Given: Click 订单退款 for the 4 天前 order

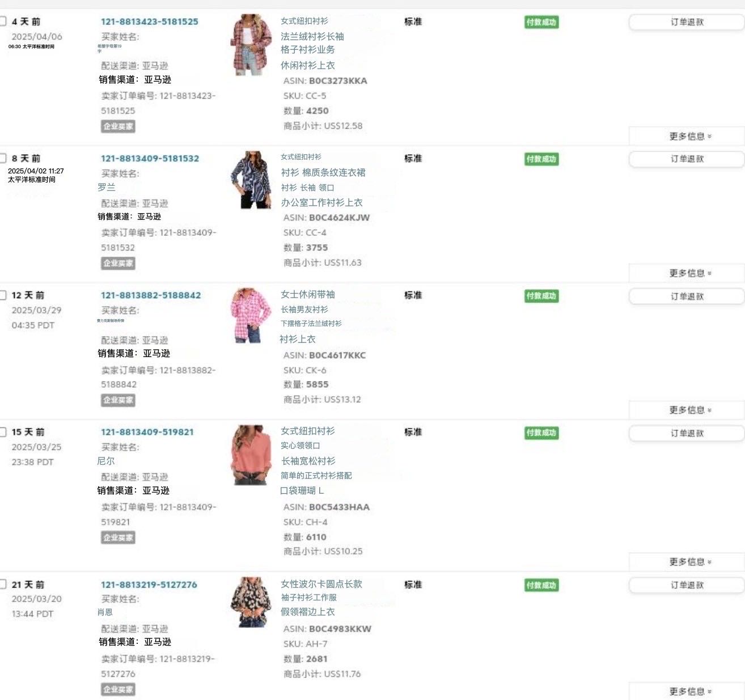Looking at the screenshot, I should pyautogui.click(x=687, y=22).
